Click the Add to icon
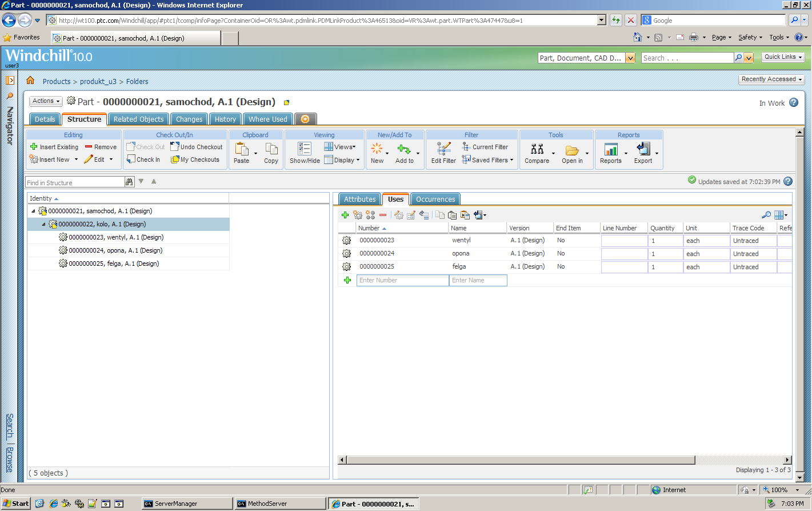Screen dimensions: 812x511 tap(404, 149)
